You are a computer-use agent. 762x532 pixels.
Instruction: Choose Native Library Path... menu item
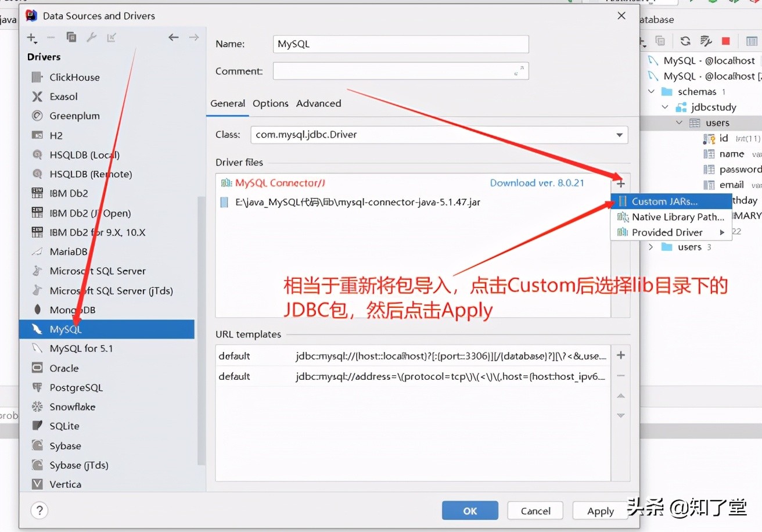click(x=671, y=217)
